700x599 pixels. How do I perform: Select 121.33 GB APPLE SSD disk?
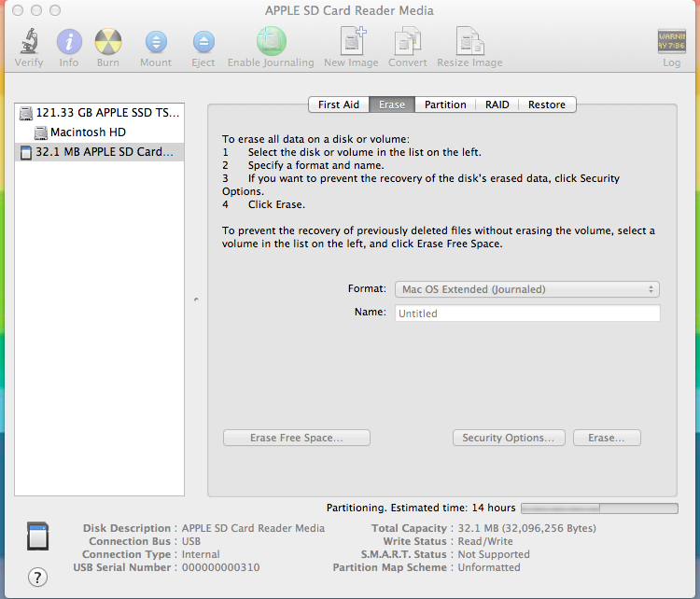click(x=99, y=113)
